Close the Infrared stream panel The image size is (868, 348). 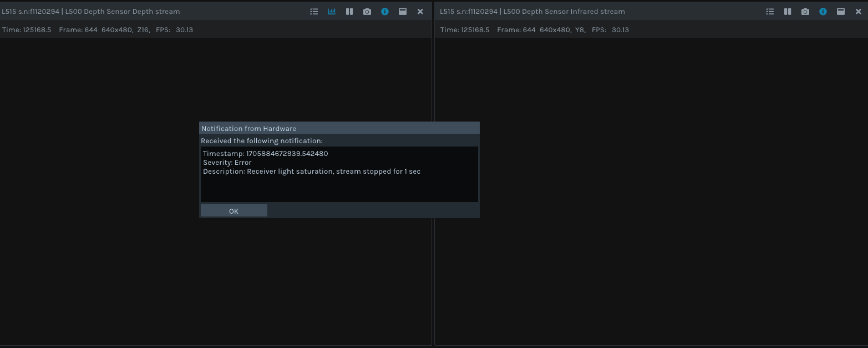pyautogui.click(x=859, y=12)
